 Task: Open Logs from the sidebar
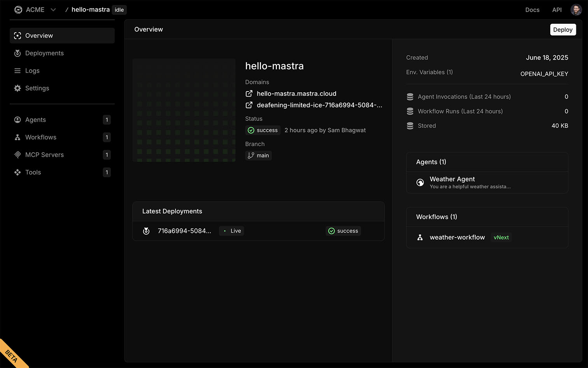pyautogui.click(x=32, y=71)
